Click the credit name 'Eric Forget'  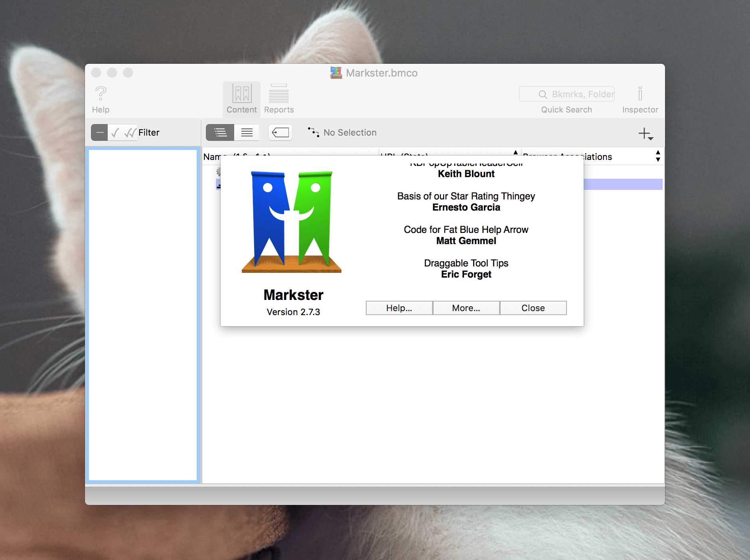coord(466,274)
